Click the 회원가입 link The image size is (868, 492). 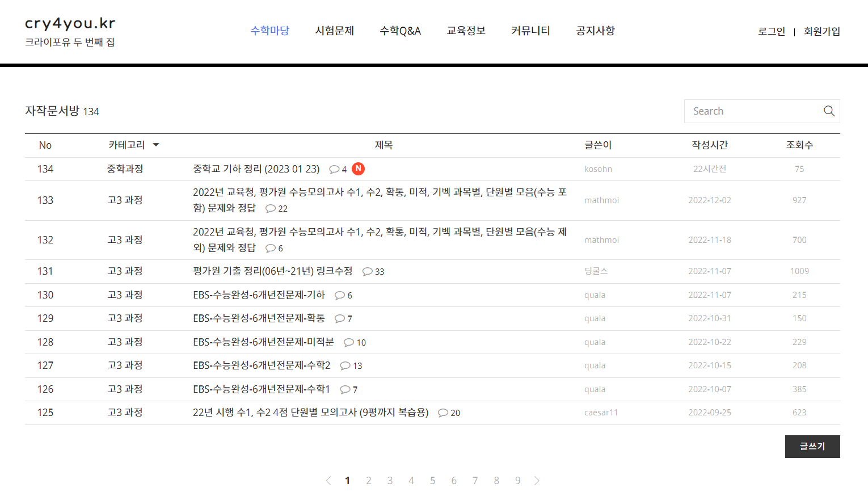click(x=822, y=31)
